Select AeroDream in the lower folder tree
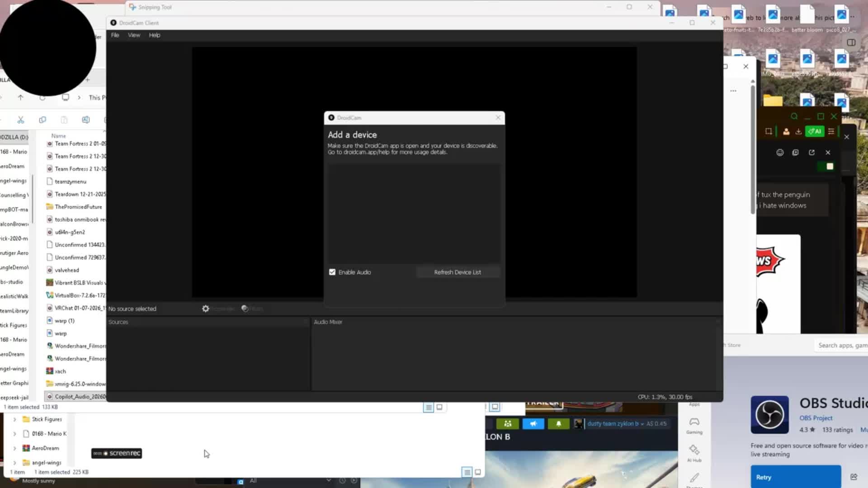This screenshot has width=868, height=488. point(45,448)
